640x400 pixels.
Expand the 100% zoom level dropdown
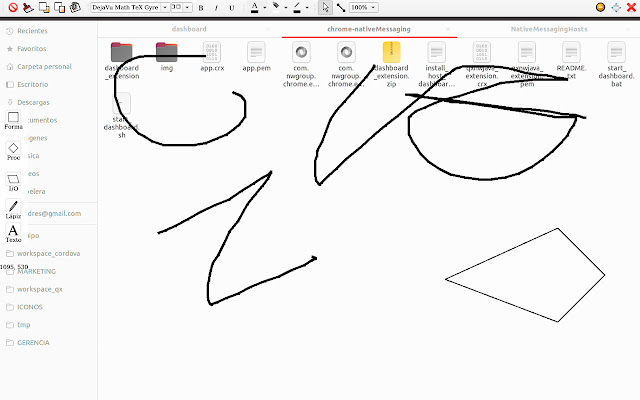(x=365, y=7)
